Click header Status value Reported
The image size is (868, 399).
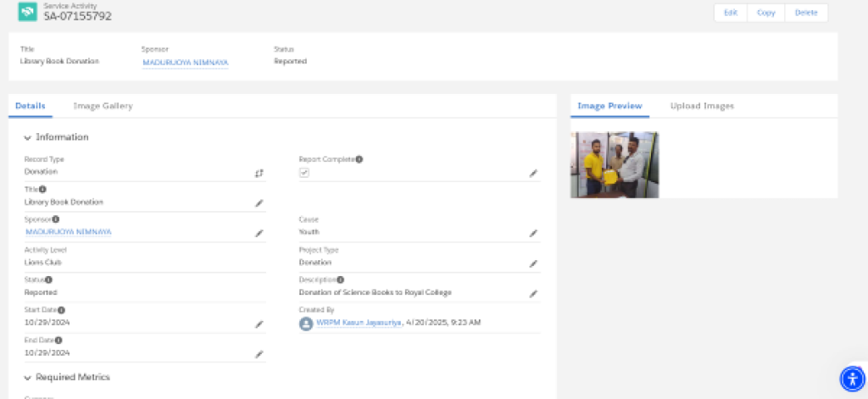click(x=290, y=62)
